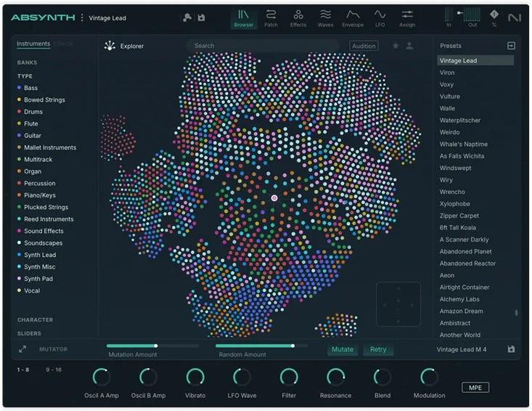Click the Retry button
The width and height of the screenshot is (532, 411).
[378, 349]
